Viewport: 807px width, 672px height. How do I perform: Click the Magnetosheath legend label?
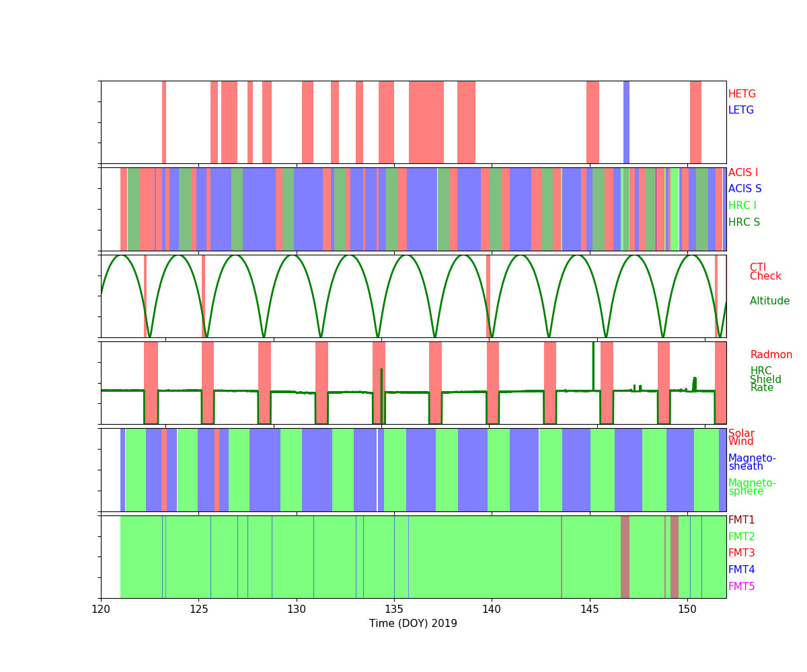coord(752,463)
